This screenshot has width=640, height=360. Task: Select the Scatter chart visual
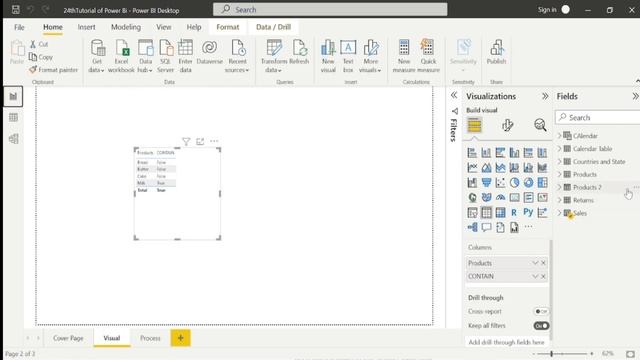[500, 182]
